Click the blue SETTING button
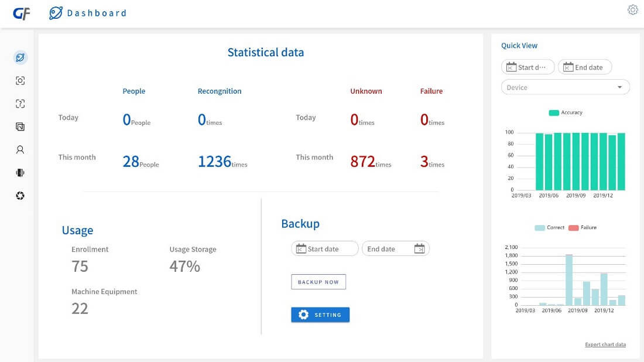 320,315
